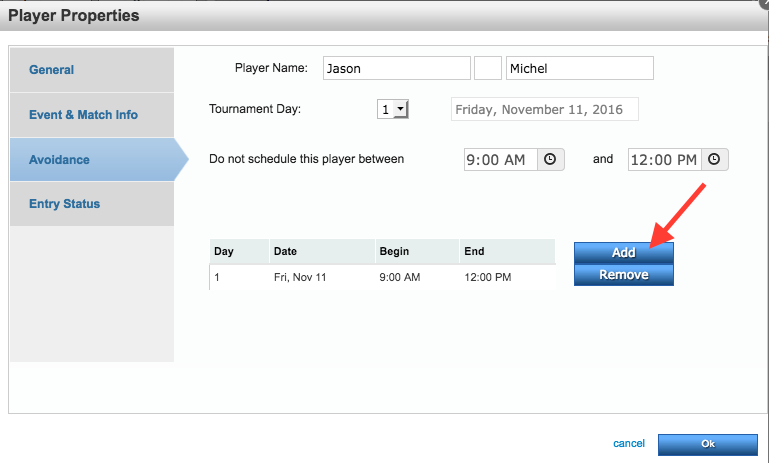The image size is (769, 463).
Task: Focus the first name field containing Jason
Action: coord(396,68)
